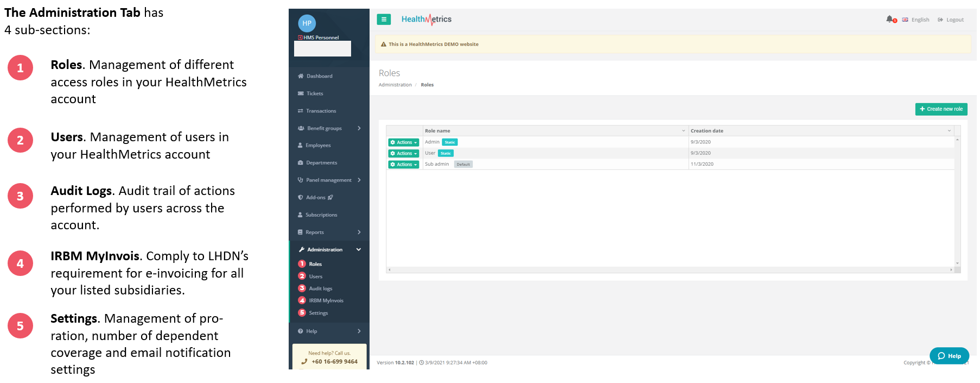
Task: Click the Transactions arrows icon
Action: point(301,111)
